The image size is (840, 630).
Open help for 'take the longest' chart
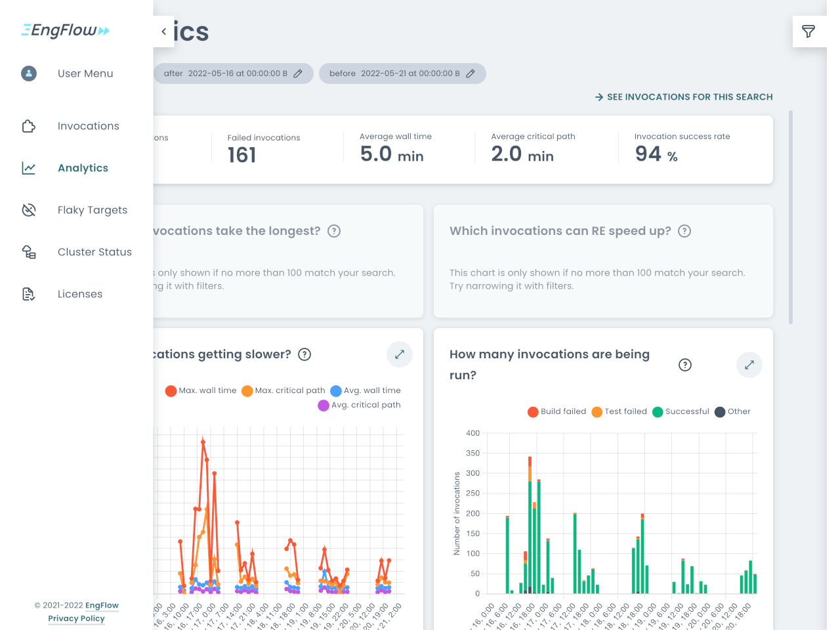334,231
